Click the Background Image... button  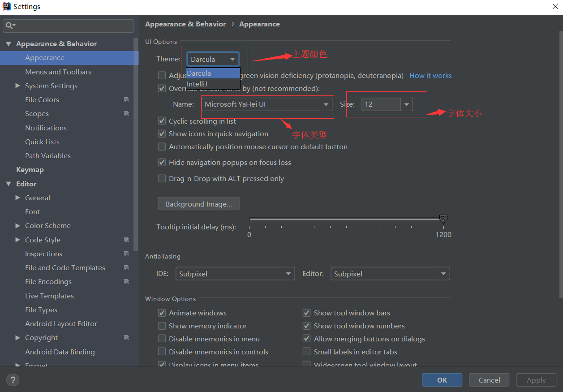[x=198, y=204]
